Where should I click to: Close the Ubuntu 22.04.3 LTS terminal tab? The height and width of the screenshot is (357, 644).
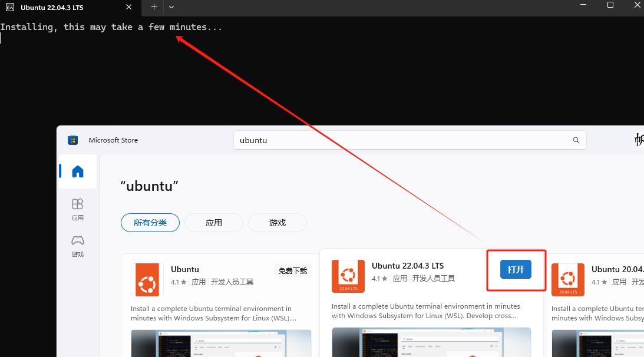tap(128, 7)
